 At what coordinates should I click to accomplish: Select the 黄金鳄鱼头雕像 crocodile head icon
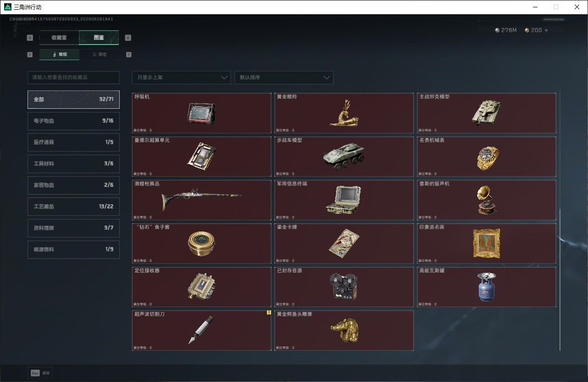point(344,330)
